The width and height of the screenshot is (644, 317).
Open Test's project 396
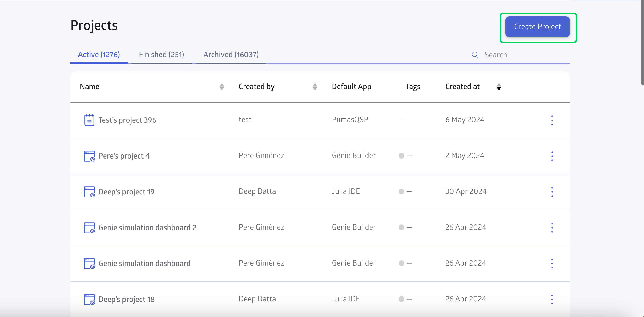coord(127,120)
